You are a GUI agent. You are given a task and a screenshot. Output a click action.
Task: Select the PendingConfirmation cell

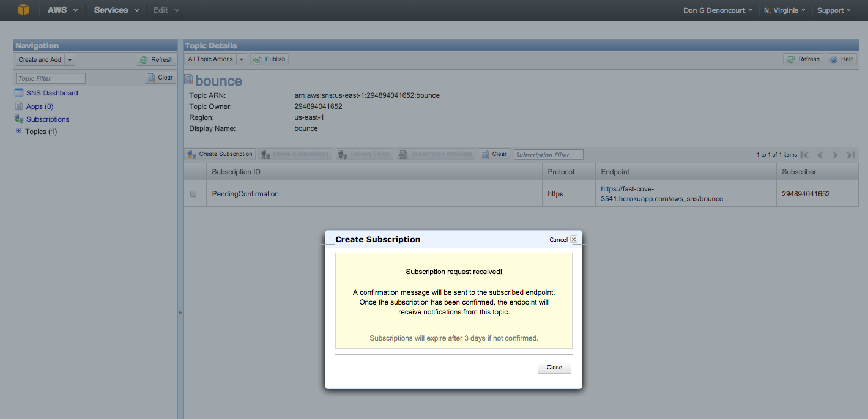(x=374, y=194)
